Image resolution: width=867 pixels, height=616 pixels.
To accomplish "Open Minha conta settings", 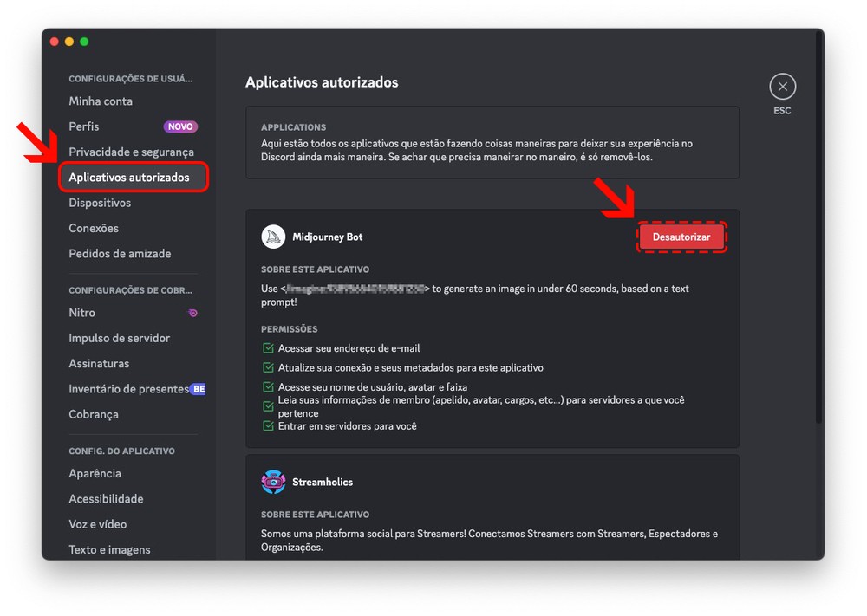I will 101,101.
